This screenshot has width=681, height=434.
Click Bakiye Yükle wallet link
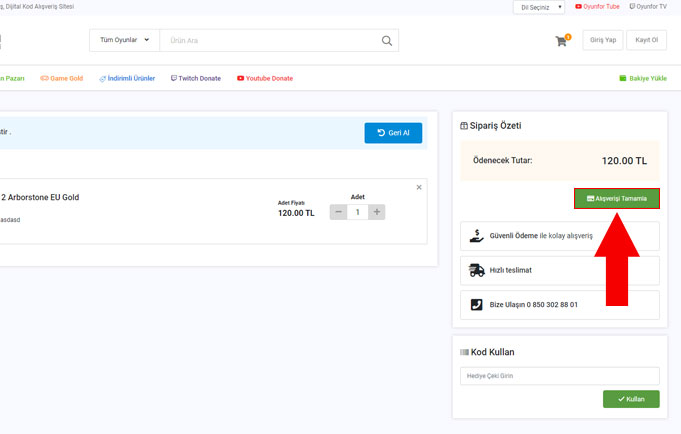tap(642, 78)
